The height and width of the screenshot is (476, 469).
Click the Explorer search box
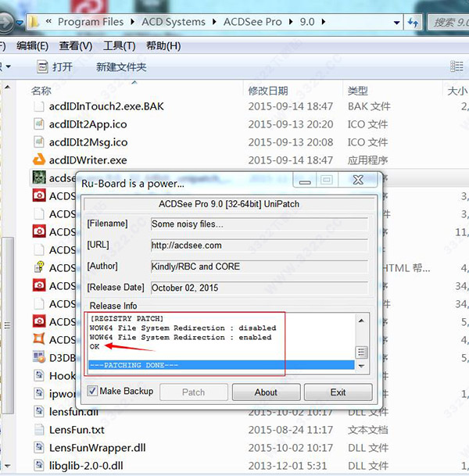coord(448,22)
